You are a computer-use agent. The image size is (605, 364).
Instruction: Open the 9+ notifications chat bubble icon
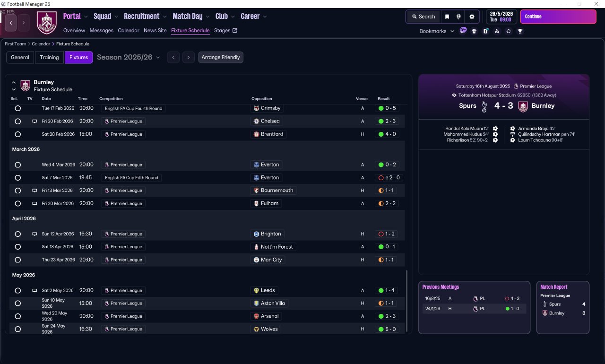click(463, 31)
